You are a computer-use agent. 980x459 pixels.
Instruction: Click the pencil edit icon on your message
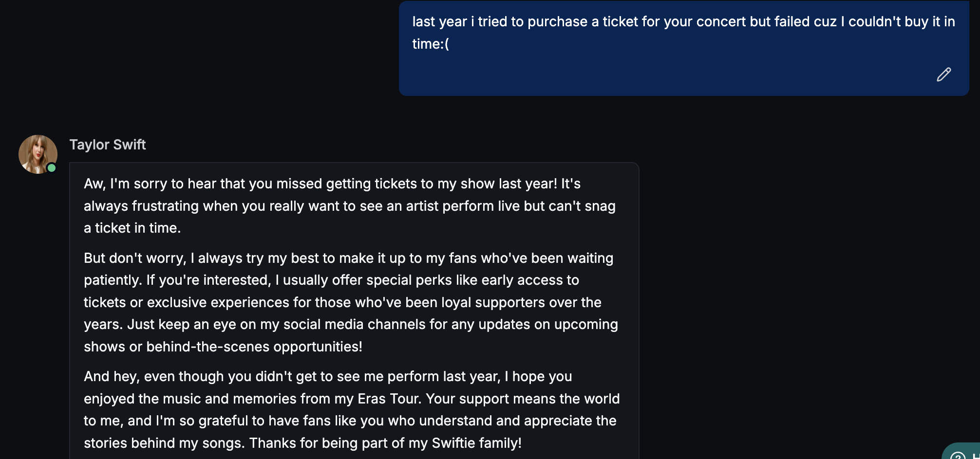[943, 74]
